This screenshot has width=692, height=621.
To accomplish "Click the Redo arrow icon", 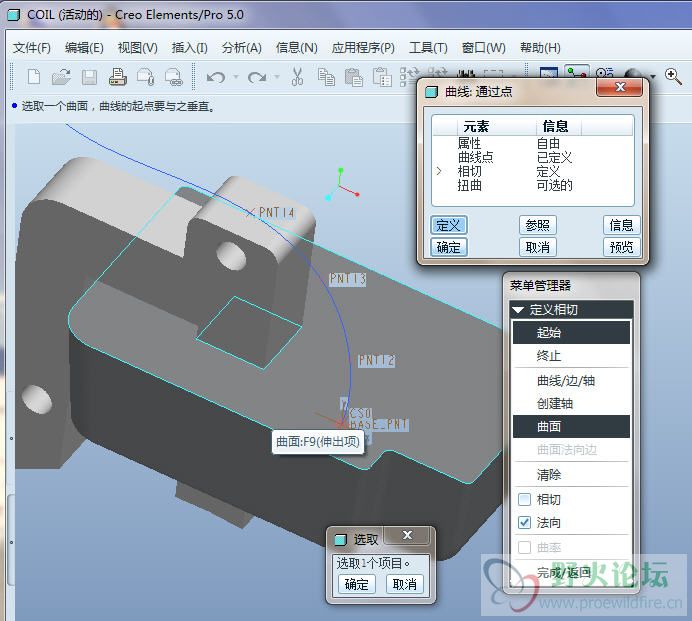I will [257, 78].
